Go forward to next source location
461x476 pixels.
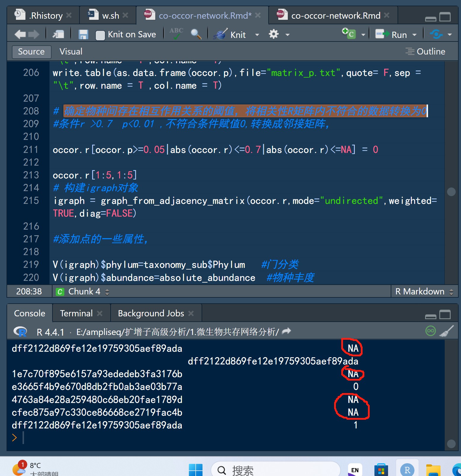tap(34, 34)
